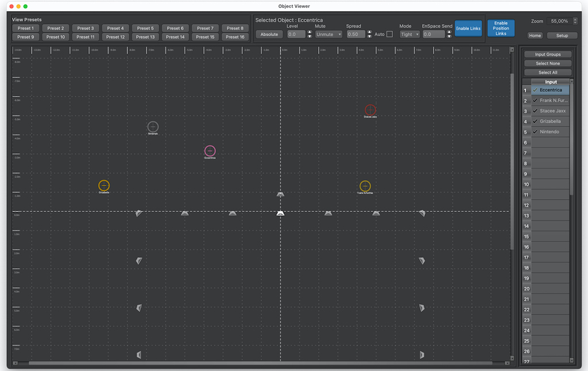The height and width of the screenshot is (371, 588).
Task: Open the Mute dropdown showing Unmute
Action: tap(328, 34)
